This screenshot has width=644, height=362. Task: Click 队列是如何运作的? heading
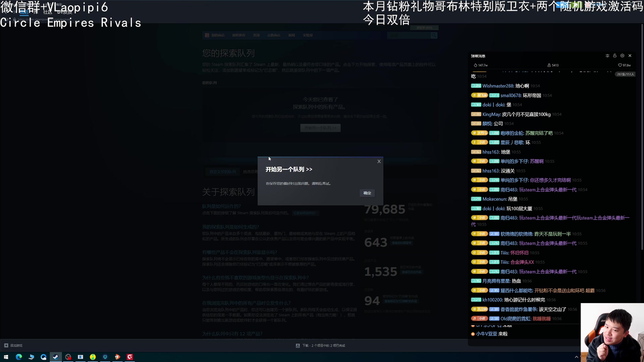click(x=221, y=206)
